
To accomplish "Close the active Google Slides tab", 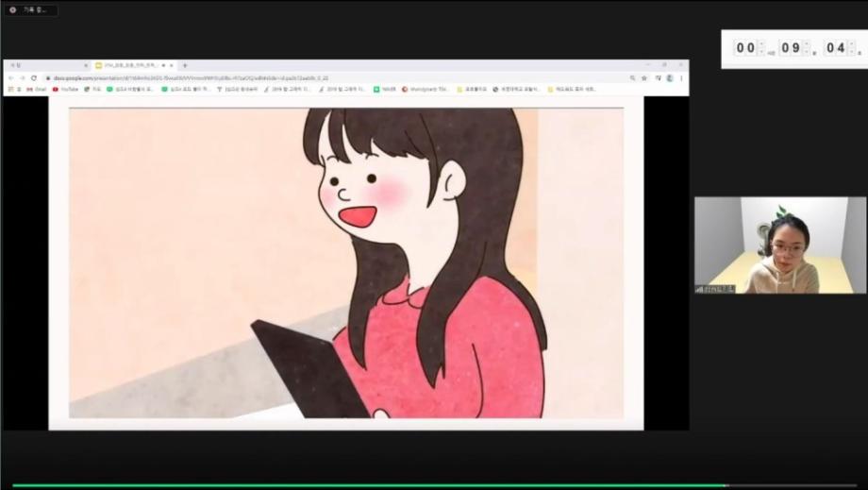I will (x=172, y=65).
